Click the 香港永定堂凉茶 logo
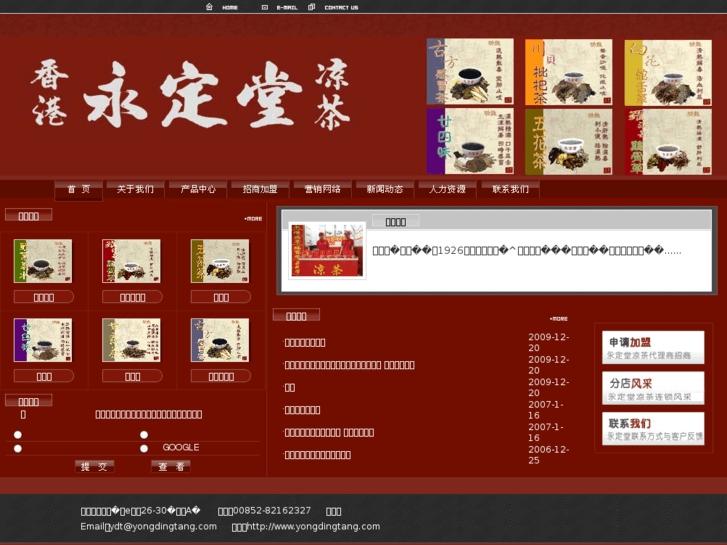 click(x=191, y=94)
